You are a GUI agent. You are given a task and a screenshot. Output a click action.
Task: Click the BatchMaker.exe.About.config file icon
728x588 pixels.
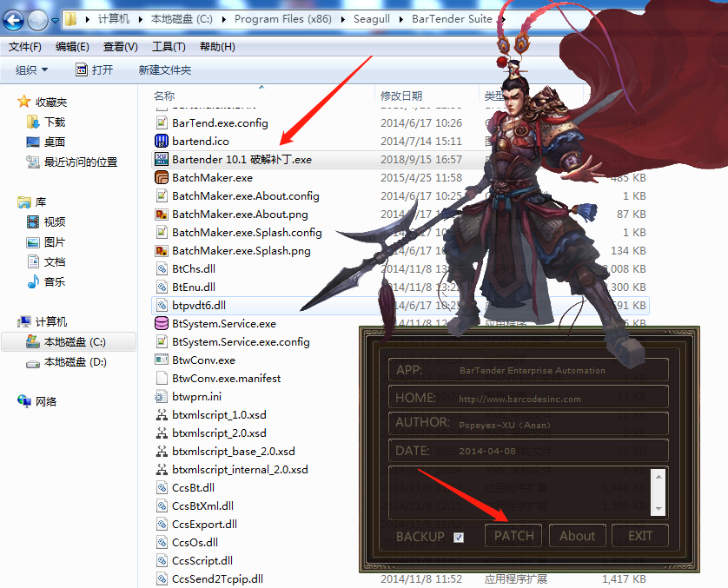(x=161, y=195)
